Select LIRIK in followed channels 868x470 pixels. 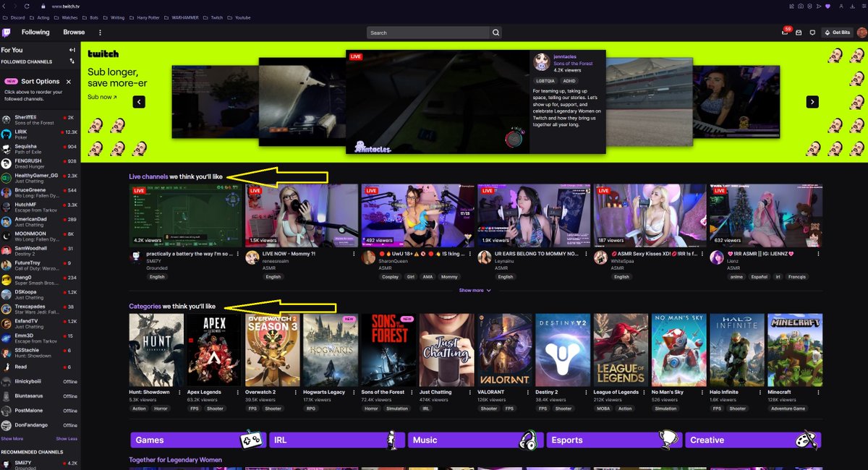click(x=40, y=134)
